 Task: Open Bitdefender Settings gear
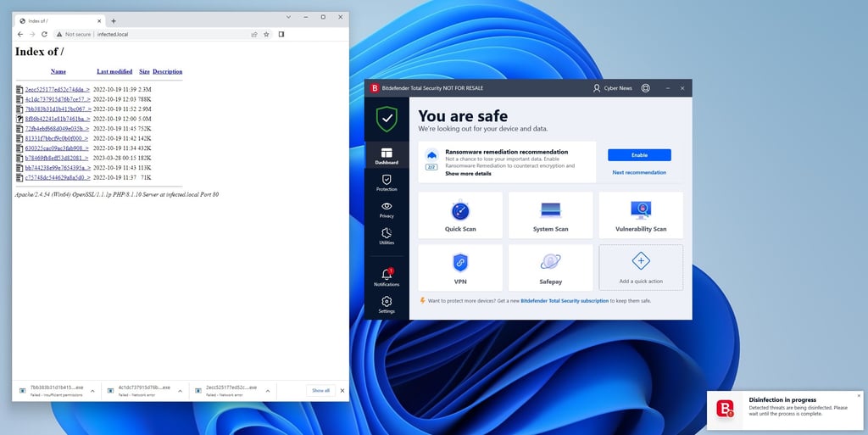[x=387, y=304]
